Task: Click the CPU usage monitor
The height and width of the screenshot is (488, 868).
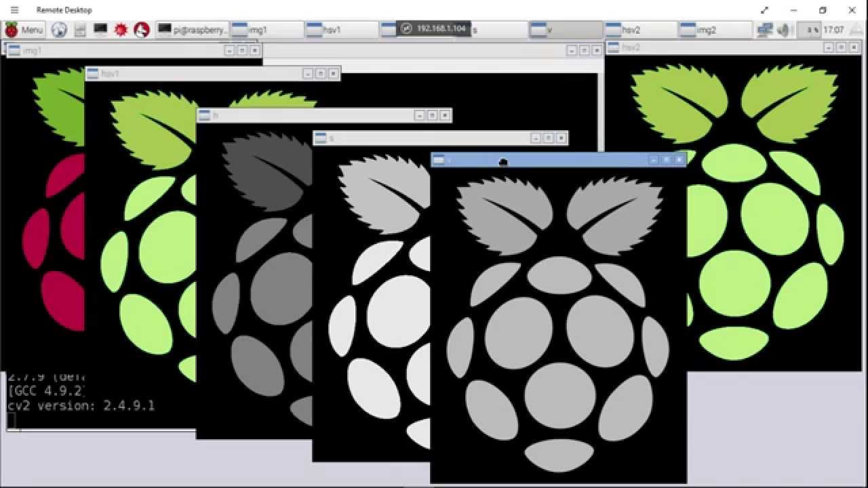Action: coord(809,30)
